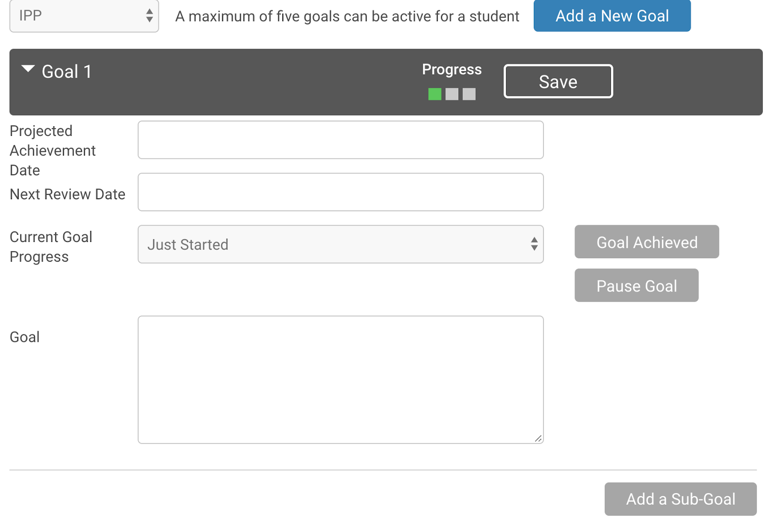The height and width of the screenshot is (532, 768).
Task: Click the resize handle on the Goal text box
Action: point(539,438)
